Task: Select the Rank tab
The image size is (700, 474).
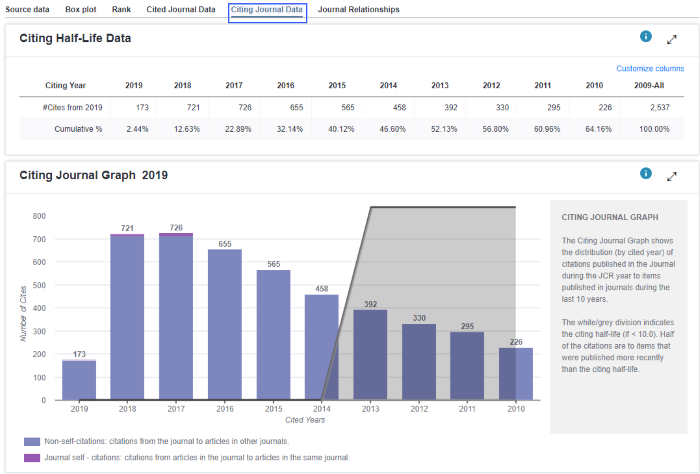Action: [121, 9]
